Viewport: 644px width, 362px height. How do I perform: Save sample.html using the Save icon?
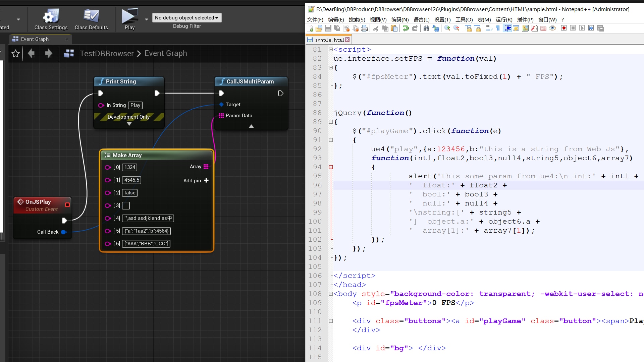tap(328, 28)
